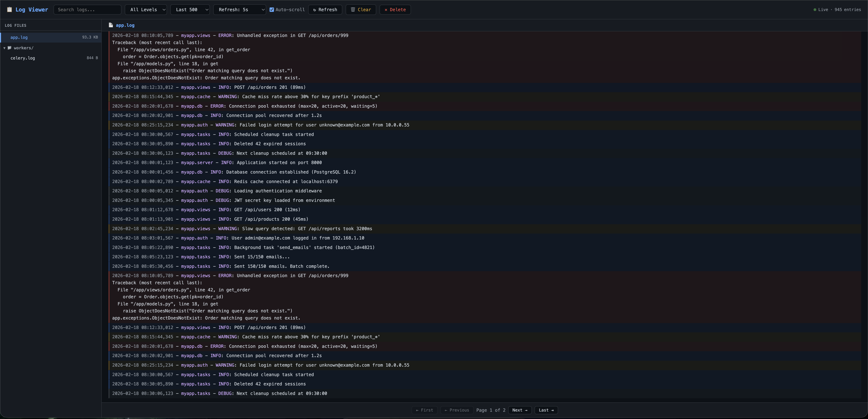Screen dimensions: 868x419
Task: Click 'Sent 150/150 emails. Batch complete.' line
Action: 485,266
